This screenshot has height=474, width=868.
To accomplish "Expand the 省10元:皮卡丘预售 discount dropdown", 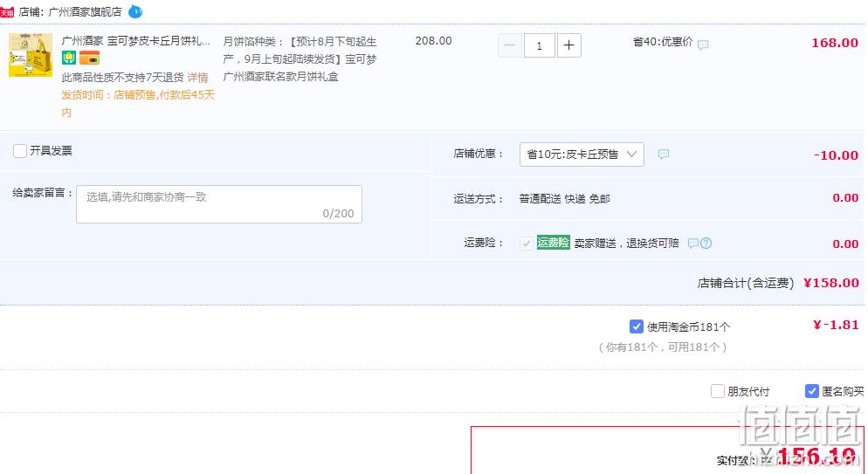I will pos(582,155).
